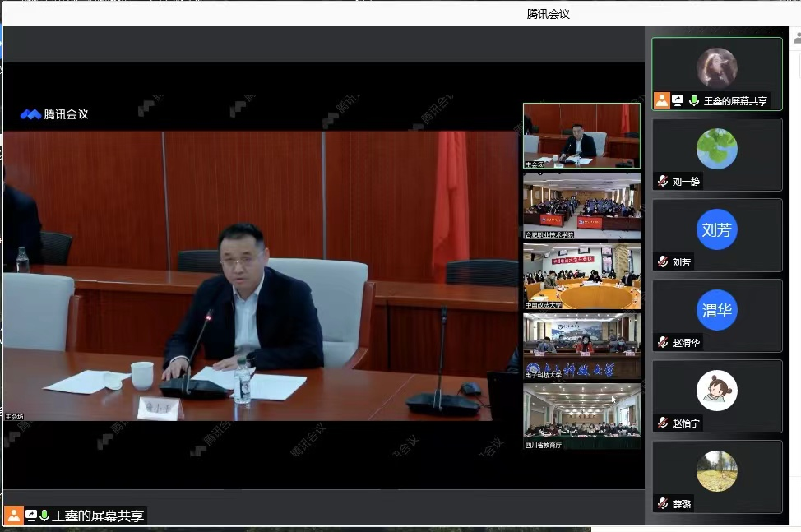Click the orange host icon in the bottom-left bar
801x532 pixels.
[13, 516]
